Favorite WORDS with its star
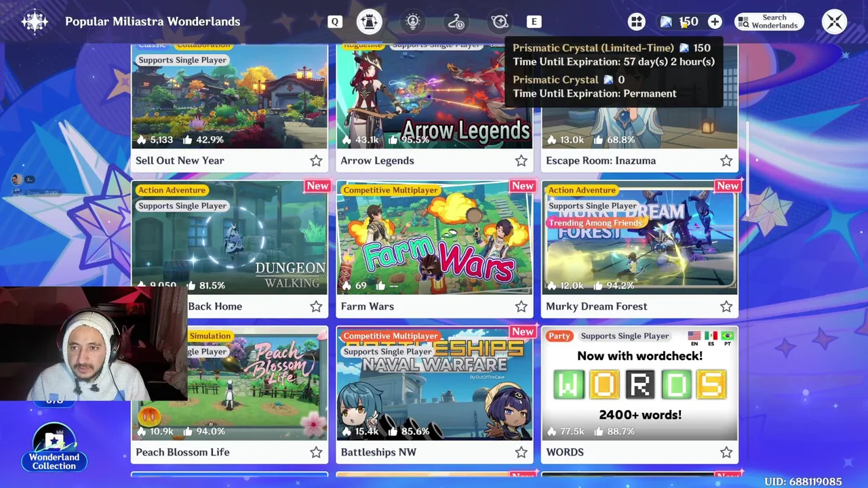 point(726,452)
